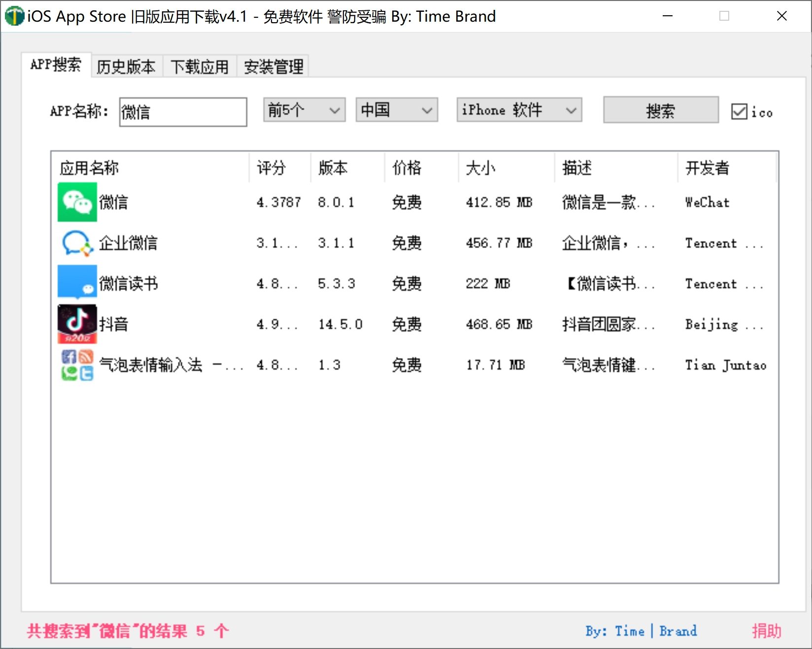Open the 中国 country dropdown
The image size is (812, 649).
(x=397, y=110)
